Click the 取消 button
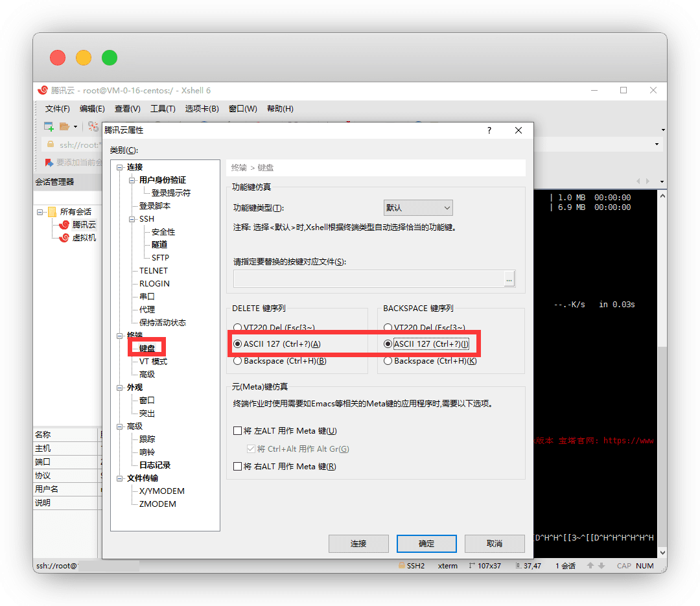The width and height of the screenshot is (700, 606). pyautogui.click(x=495, y=544)
